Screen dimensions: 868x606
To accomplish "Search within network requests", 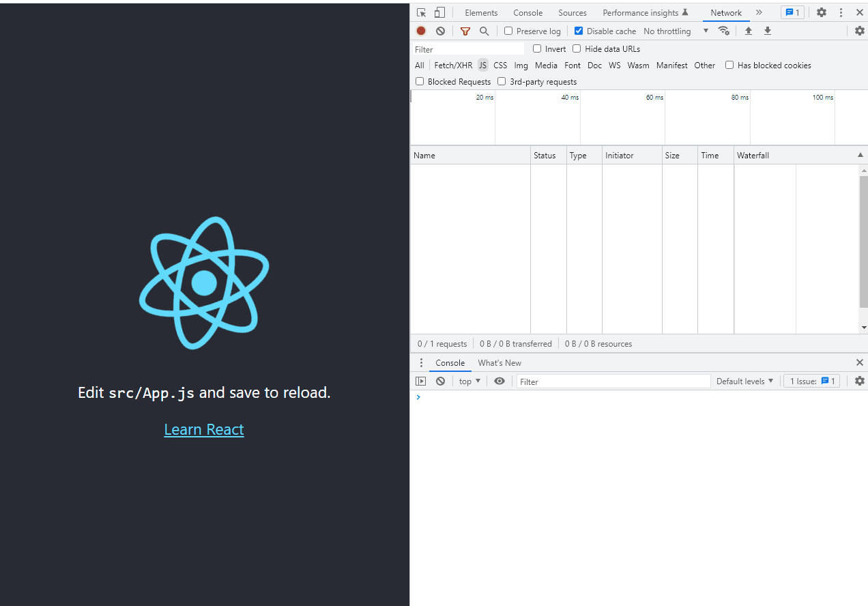I will coord(484,31).
